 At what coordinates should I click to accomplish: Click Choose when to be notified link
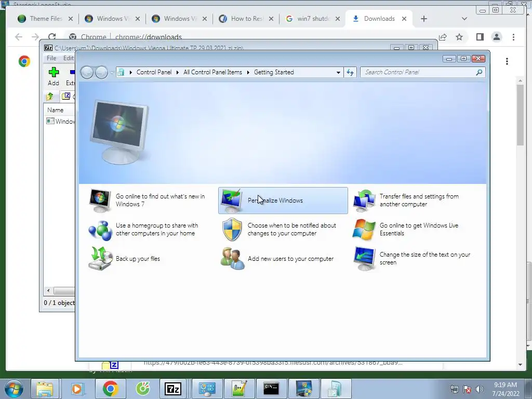(292, 229)
